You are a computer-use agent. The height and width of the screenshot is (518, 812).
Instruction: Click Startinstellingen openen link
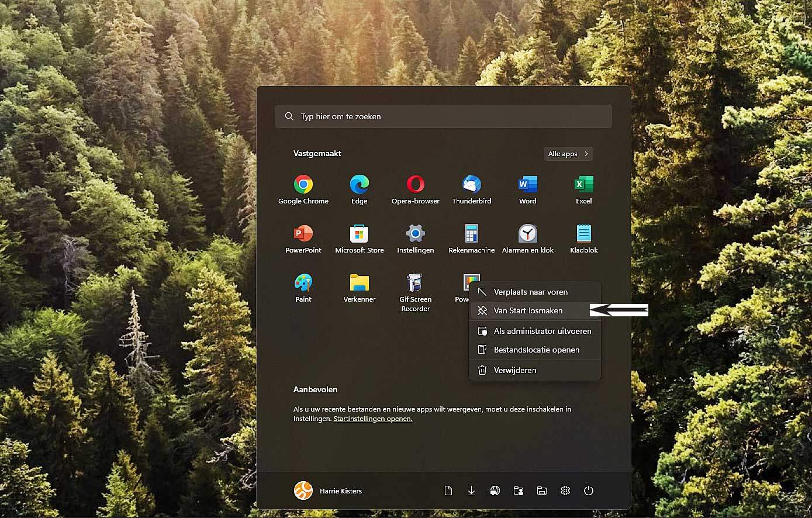click(373, 419)
